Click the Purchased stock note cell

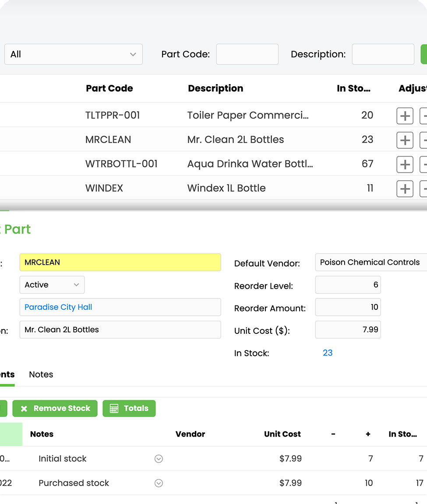pos(74,483)
